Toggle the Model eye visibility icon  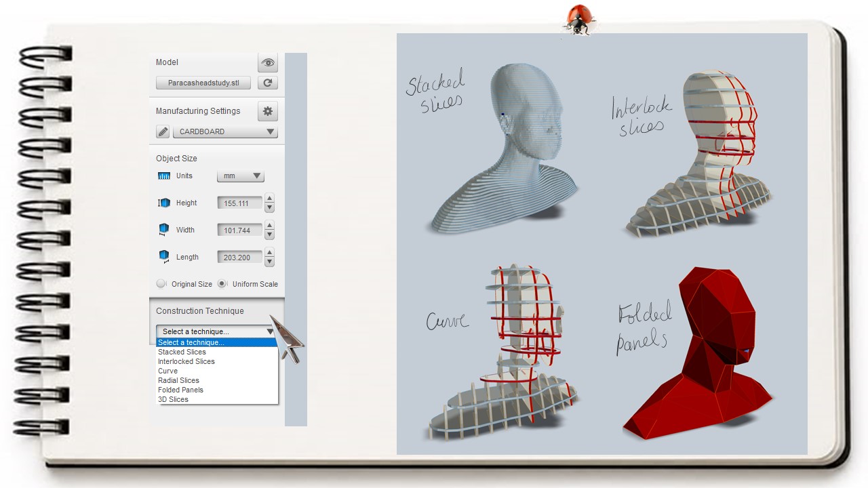point(268,62)
